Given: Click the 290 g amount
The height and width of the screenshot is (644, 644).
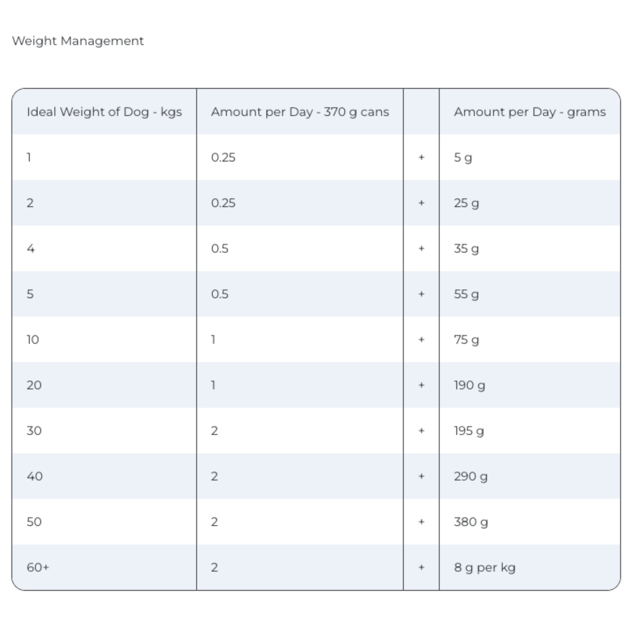Looking at the screenshot, I should point(470,476).
